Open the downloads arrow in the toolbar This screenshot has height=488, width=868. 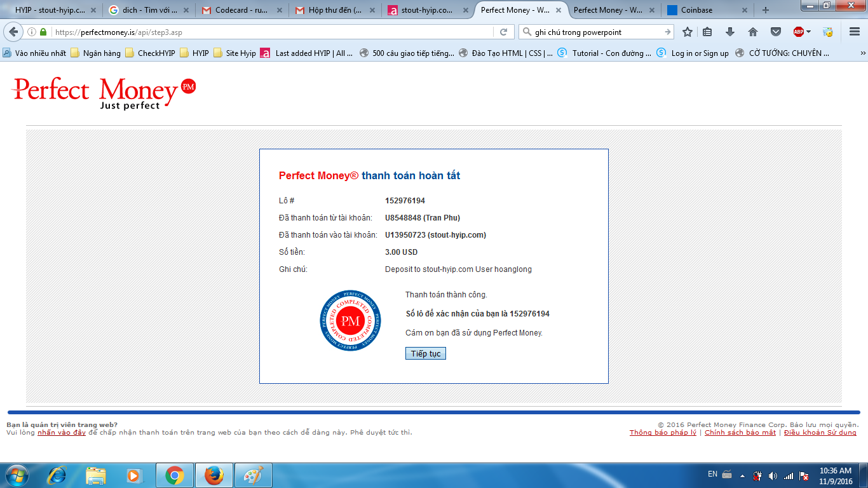pyautogui.click(x=730, y=32)
